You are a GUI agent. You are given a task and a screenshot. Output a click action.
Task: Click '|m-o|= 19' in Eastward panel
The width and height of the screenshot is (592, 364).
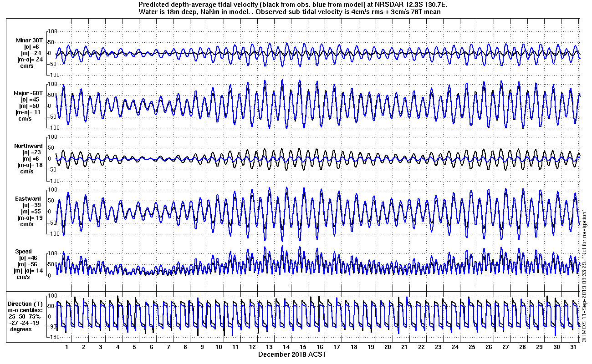(x=31, y=218)
